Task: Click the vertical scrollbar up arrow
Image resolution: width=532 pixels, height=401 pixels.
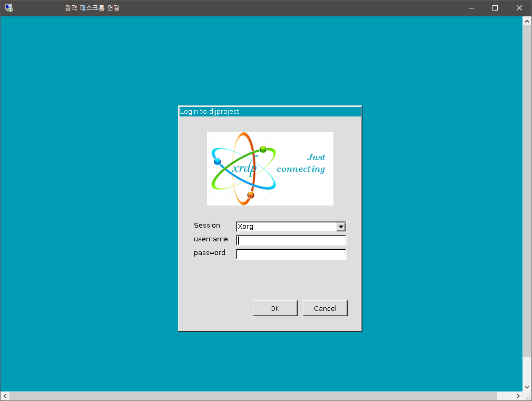Action: click(x=527, y=21)
